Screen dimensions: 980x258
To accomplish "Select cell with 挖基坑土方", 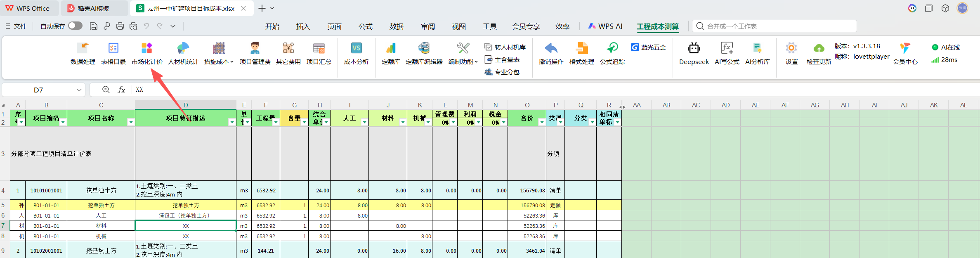I will 101,251.
